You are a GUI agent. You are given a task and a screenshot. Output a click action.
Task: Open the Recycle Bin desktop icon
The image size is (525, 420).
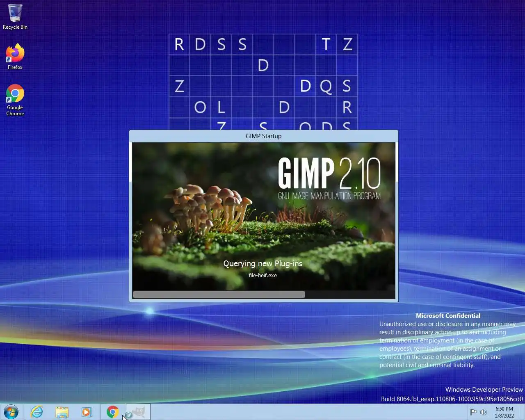15,17
